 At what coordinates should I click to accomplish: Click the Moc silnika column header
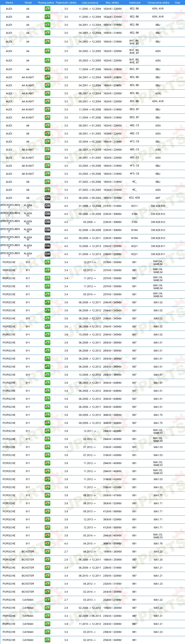[x=112, y=3]
